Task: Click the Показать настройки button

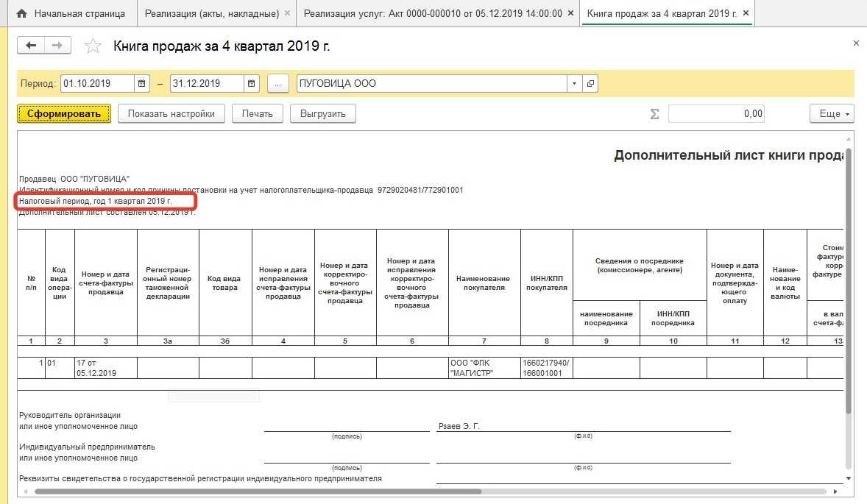Action: point(171,114)
